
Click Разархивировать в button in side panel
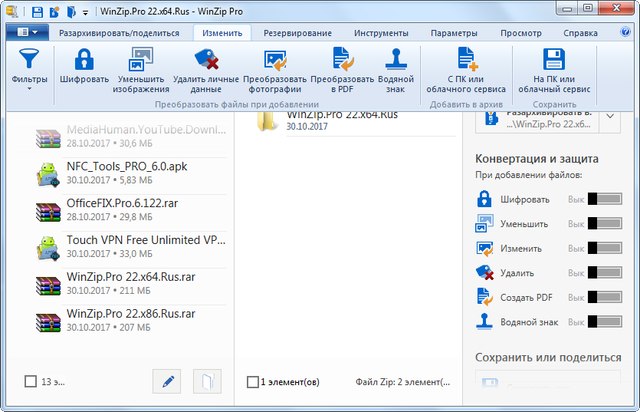(x=537, y=121)
